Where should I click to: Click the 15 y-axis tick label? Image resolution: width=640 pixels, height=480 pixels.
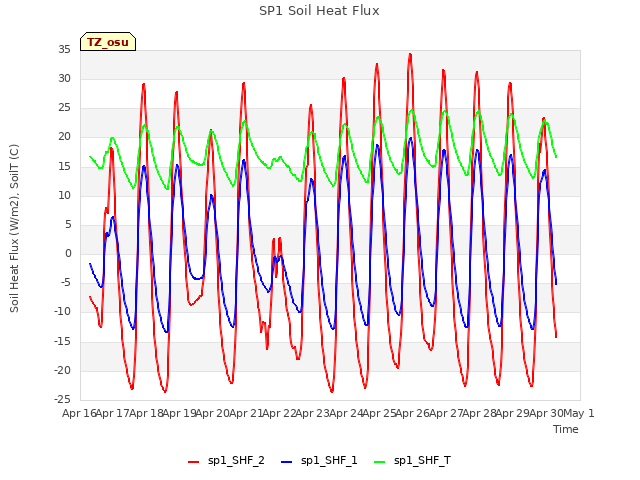click(x=64, y=166)
